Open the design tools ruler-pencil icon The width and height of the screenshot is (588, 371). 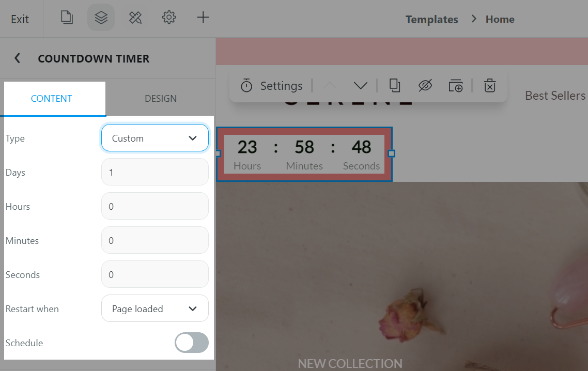click(x=135, y=18)
